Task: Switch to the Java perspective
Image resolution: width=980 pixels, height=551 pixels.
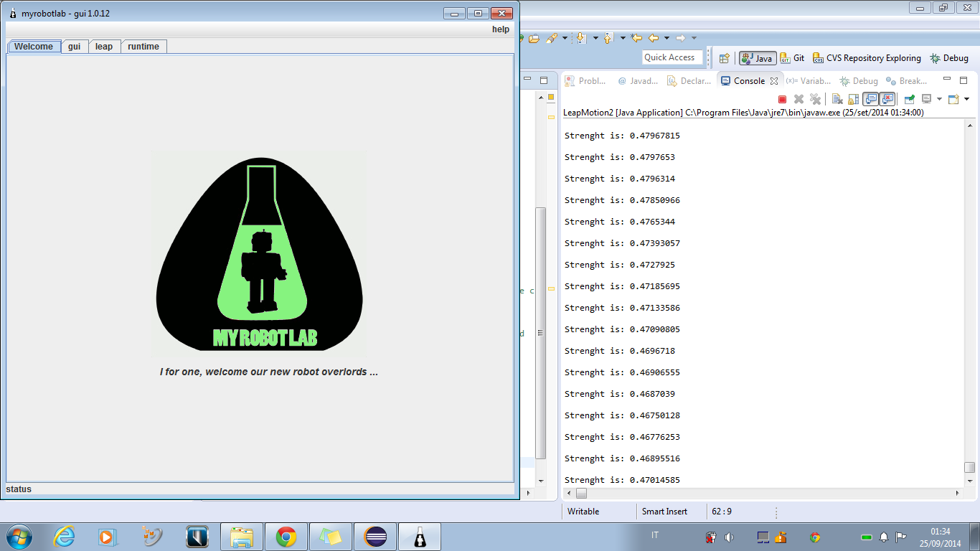Action: pos(758,58)
